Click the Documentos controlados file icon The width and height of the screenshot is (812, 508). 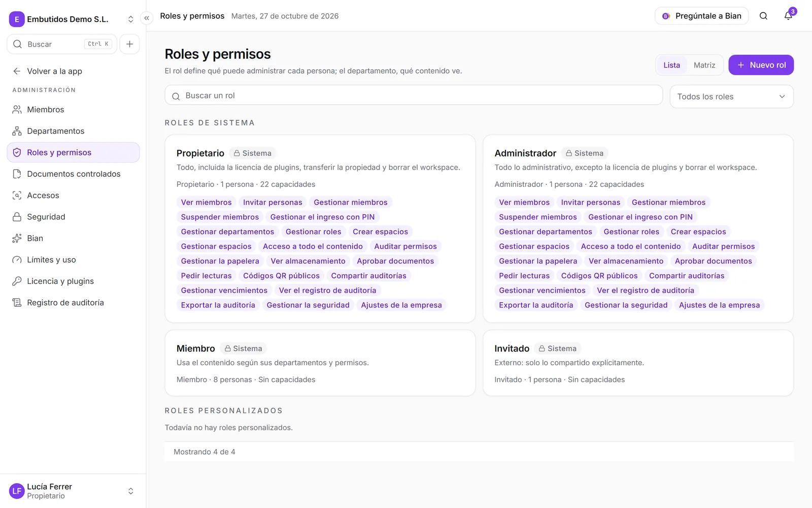[x=17, y=174]
